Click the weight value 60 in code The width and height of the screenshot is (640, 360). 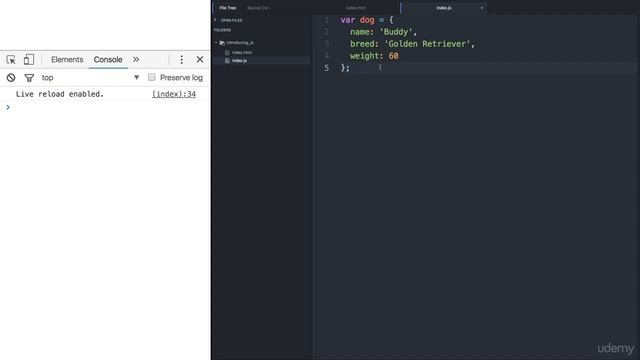pyautogui.click(x=393, y=56)
